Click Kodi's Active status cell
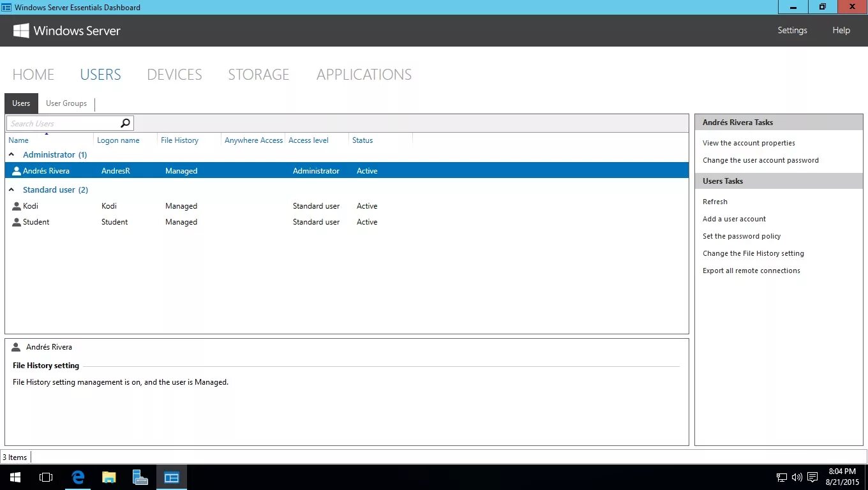The height and width of the screenshot is (490, 868). point(367,206)
